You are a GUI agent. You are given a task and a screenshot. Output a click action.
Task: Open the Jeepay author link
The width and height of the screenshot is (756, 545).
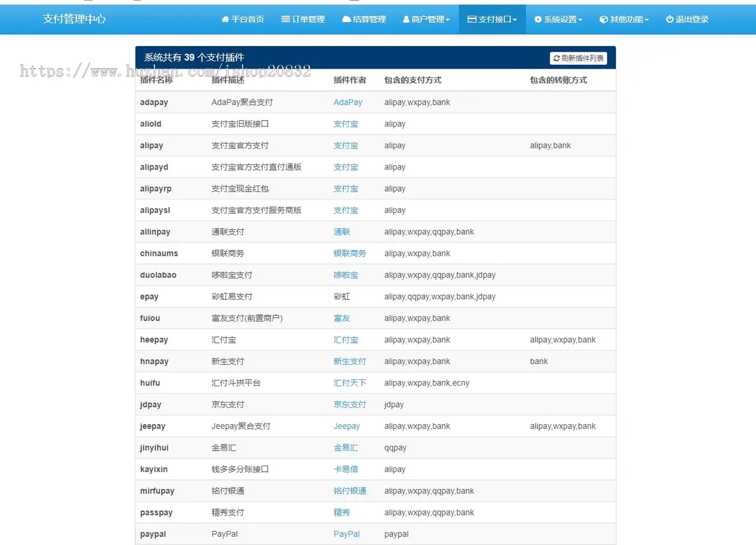click(x=346, y=426)
